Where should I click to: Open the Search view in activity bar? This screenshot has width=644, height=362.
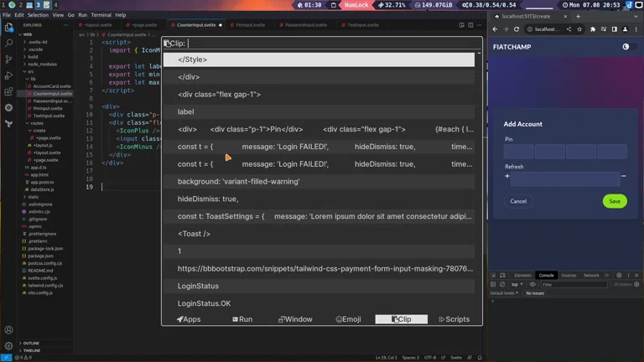tap(9, 44)
